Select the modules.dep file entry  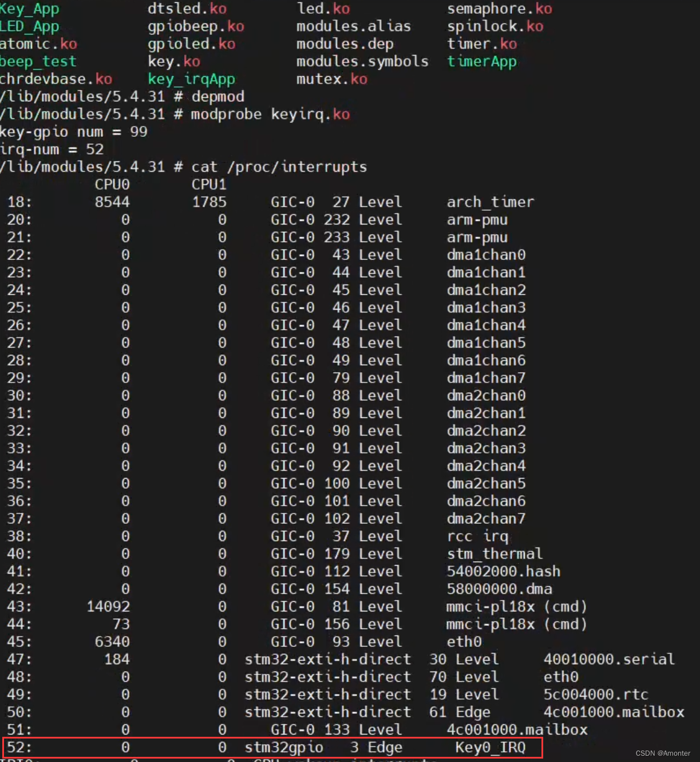[345, 44]
